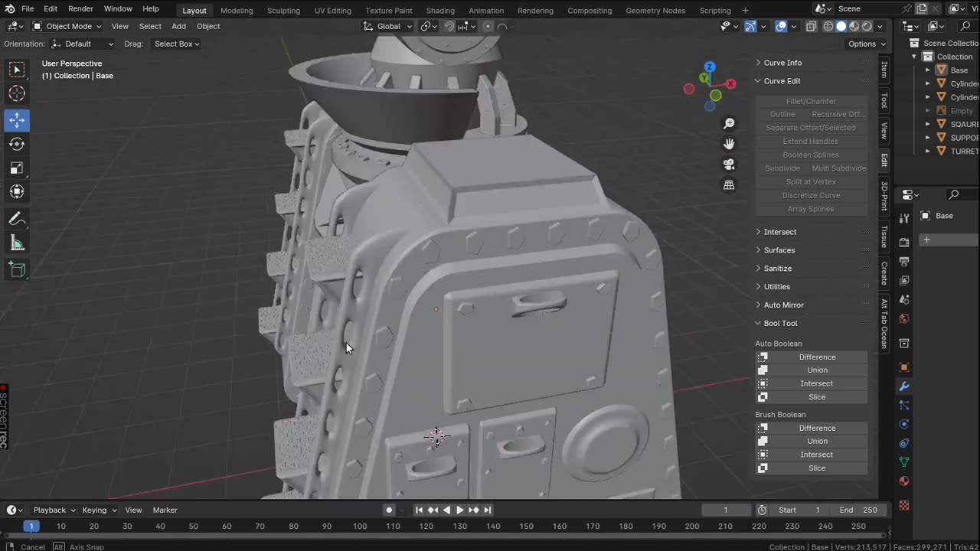
Task: Open the Output properties tab icon
Action: (904, 262)
